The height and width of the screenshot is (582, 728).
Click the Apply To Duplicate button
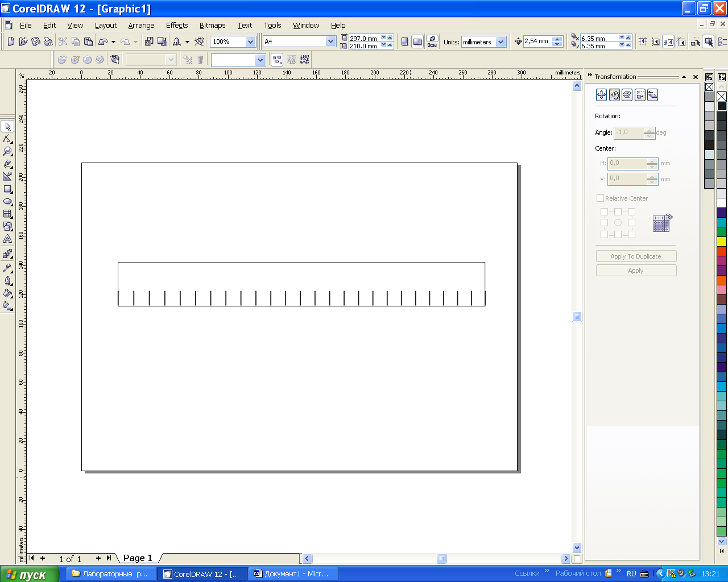[636, 256]
